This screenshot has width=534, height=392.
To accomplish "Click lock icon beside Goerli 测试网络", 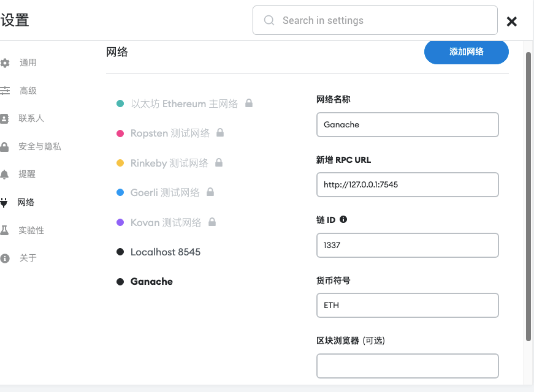I will pos(210,192).
